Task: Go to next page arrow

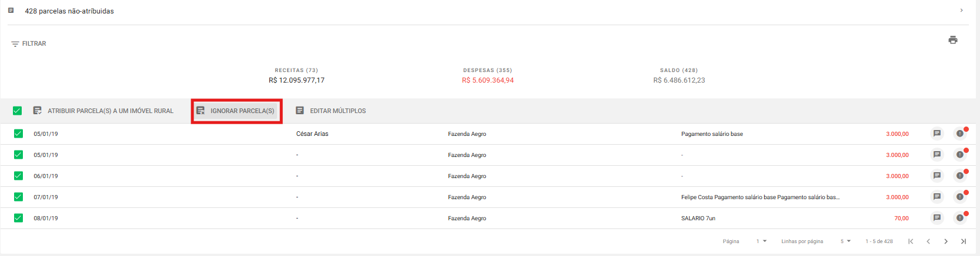Action: tap(946, 241)
